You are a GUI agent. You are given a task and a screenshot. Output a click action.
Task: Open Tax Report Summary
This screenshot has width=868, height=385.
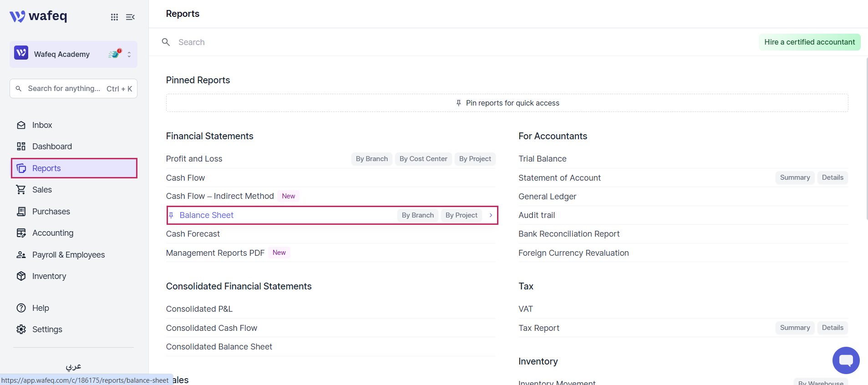[795, 328]
